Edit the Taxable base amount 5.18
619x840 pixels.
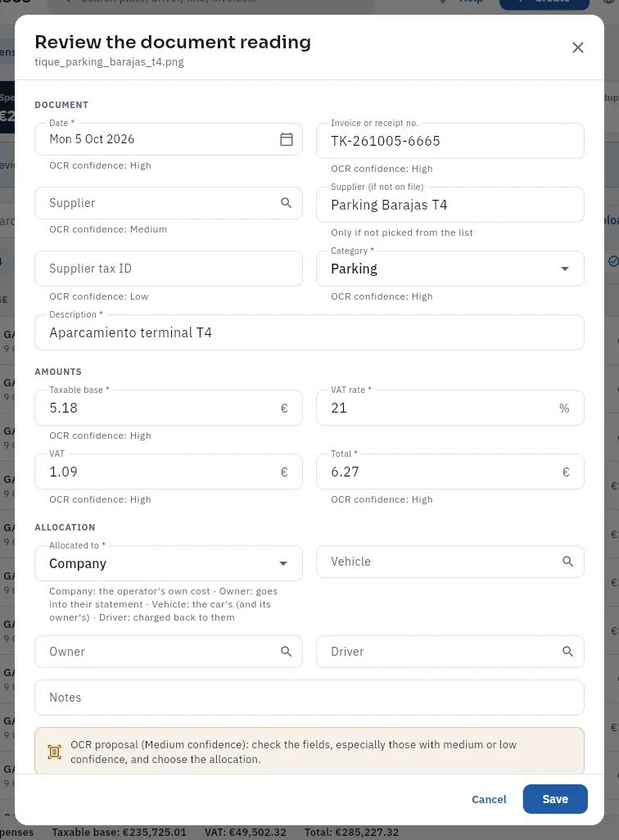169,408
